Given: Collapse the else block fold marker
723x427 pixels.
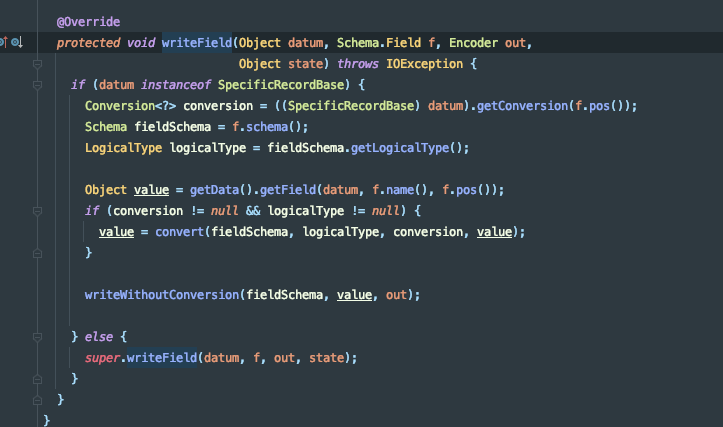Looking at the screenshot, I should click(38, 337).
